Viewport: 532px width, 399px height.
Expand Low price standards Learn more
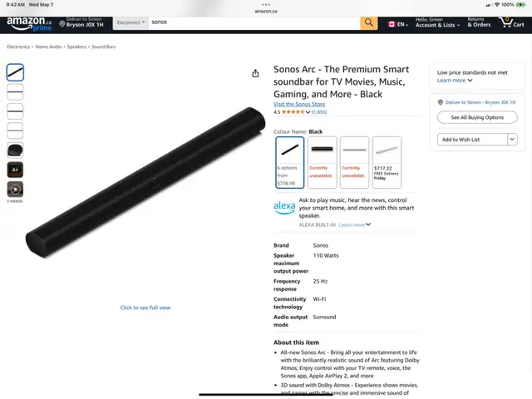point(455,81)
